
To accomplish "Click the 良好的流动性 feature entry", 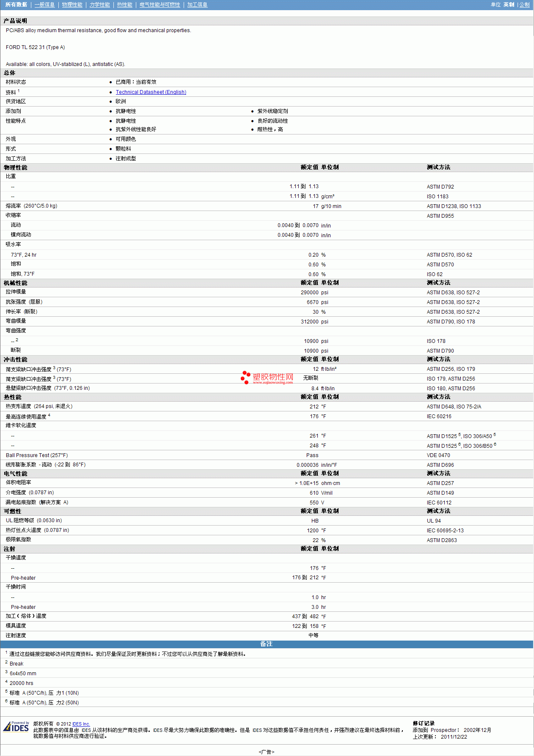I will pyautogui.click(x=273, y=121).
